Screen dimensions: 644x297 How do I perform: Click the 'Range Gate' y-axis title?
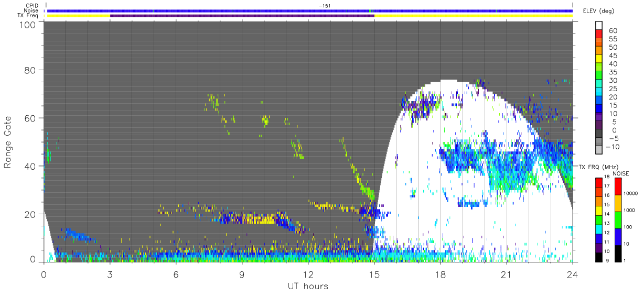8,142
